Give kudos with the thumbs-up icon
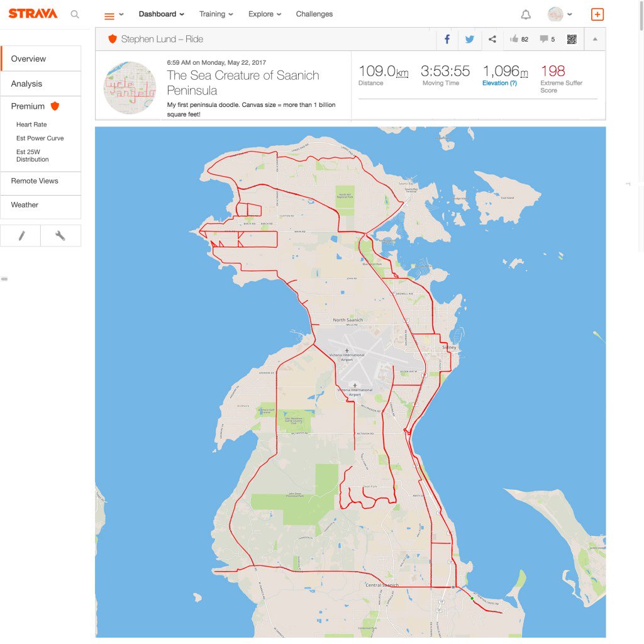Viewport: 644px width, 644px height. coord(514,39)
